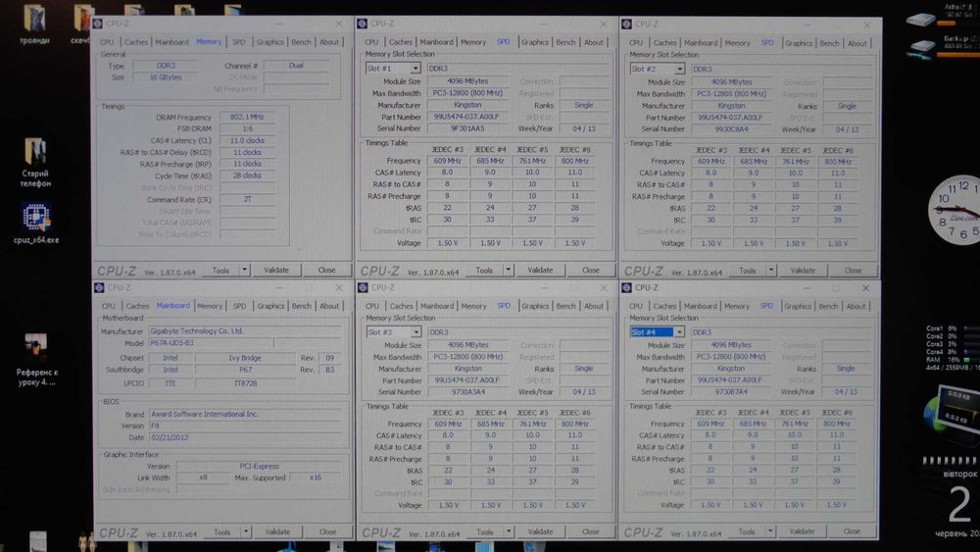Screen dimensions: 980x552
Task: Switch to CPU tab in the Memory window
Action: 108,42
